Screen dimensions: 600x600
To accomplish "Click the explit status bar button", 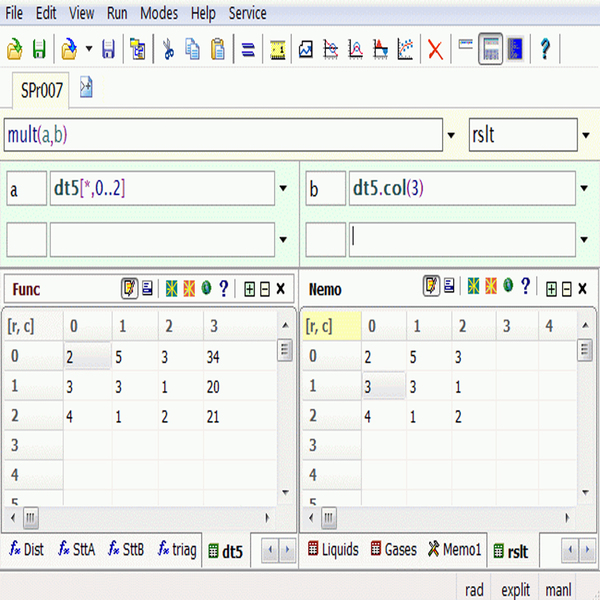I will click(x=515, y=590).
